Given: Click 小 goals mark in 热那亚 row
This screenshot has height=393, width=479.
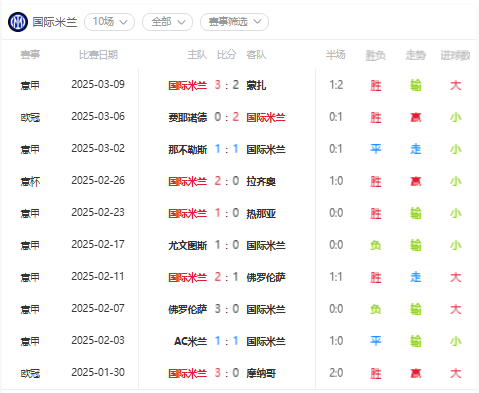Looking at the screenshot, I should pos(456,213).
